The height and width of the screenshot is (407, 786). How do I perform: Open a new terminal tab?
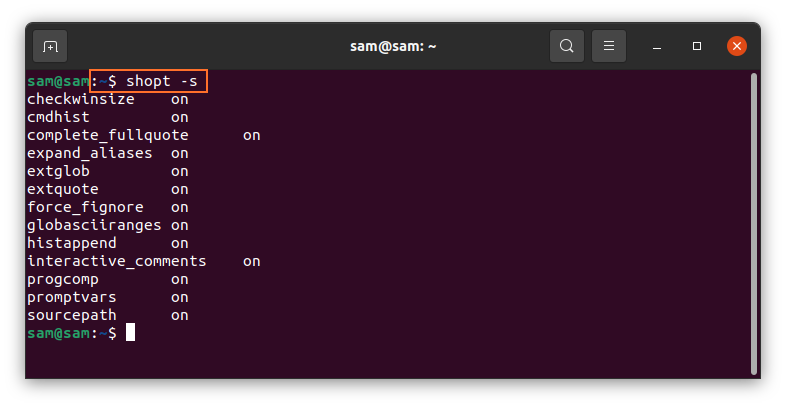(x=50, y=46)
